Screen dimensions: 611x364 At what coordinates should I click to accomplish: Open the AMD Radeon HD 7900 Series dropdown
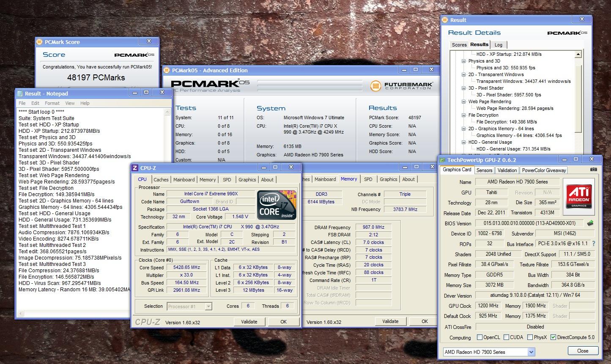tap(532, 352)
